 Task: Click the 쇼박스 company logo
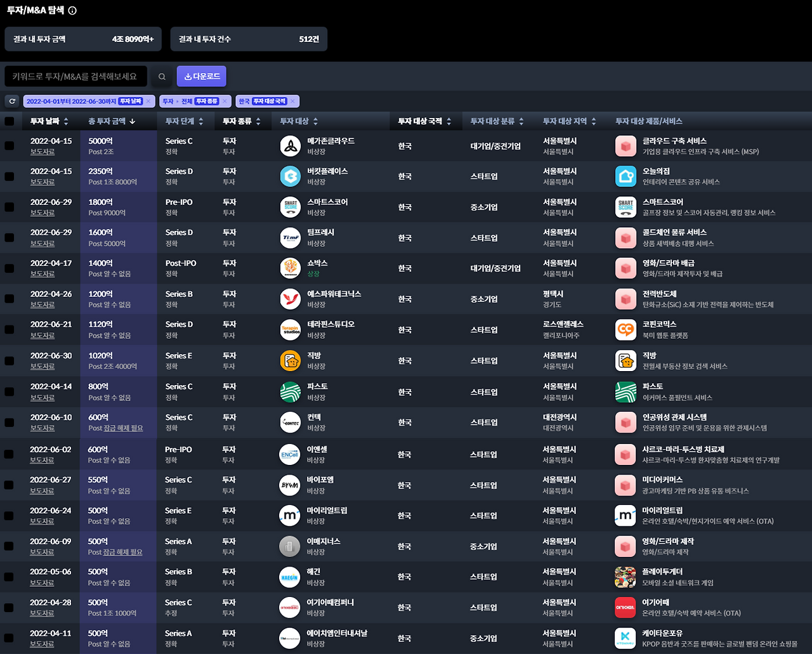[x=291, y=268]
